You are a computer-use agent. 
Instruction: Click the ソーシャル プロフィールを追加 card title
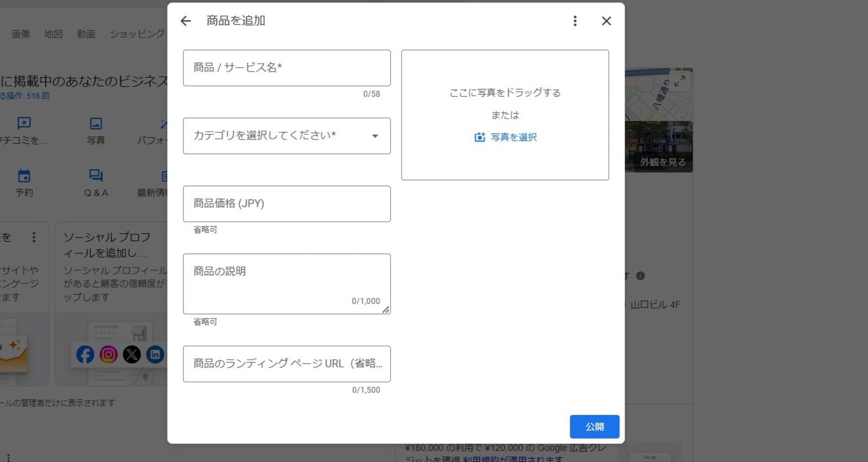(x=107, y=245)
